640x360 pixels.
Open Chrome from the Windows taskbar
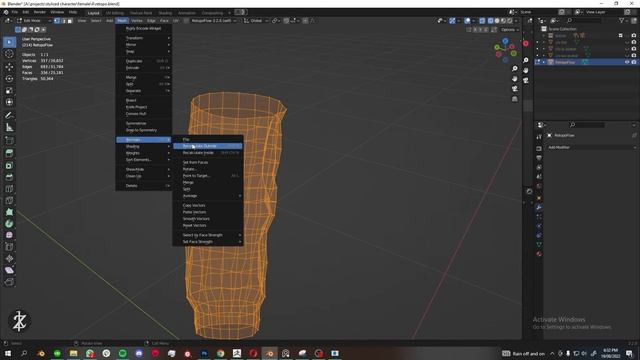pos(221,353)
